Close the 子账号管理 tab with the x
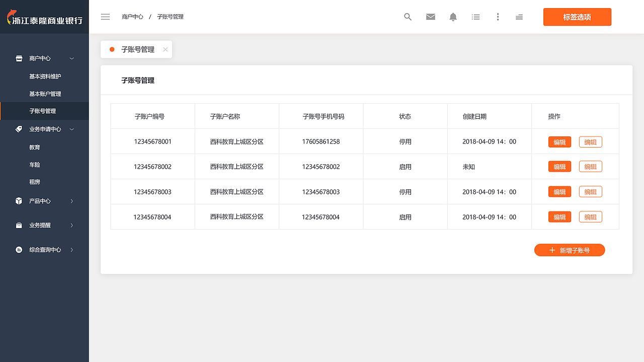The width and height of the screenshot is (644, 362). point(165,49)
